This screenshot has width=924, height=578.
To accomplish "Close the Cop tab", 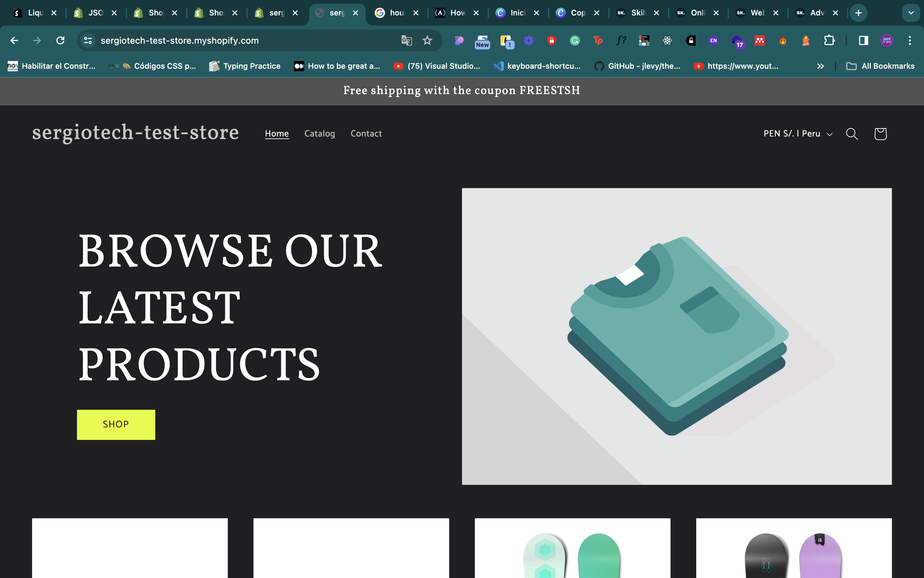I will (x=597, y=13).
